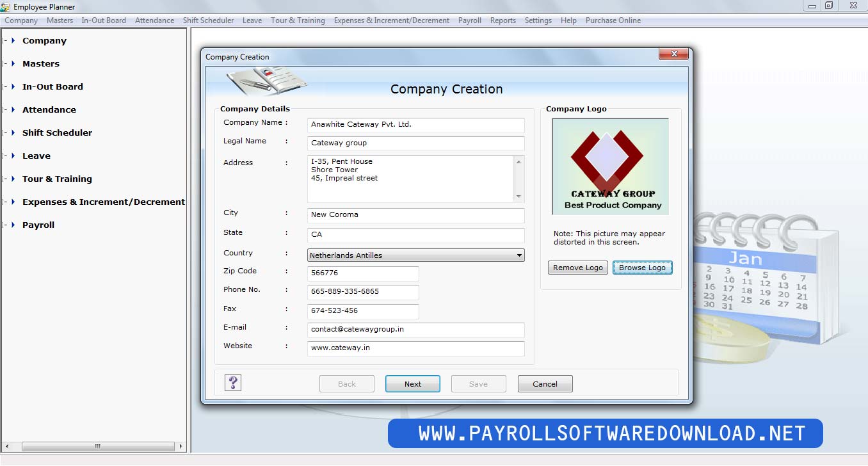Click the help question mark icon
The height and width of the screenshot is (466, 868).
tap(233, 383)
